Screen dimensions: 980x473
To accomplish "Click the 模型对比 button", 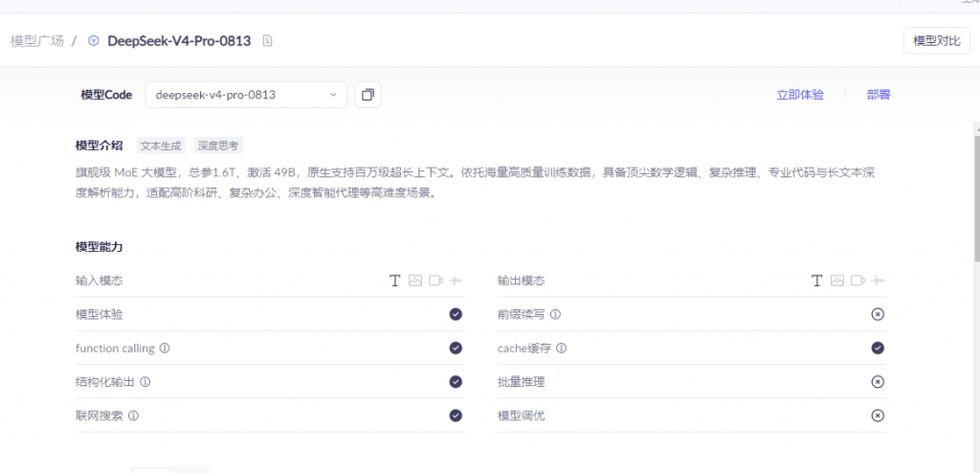I will (x=936, y=41).
